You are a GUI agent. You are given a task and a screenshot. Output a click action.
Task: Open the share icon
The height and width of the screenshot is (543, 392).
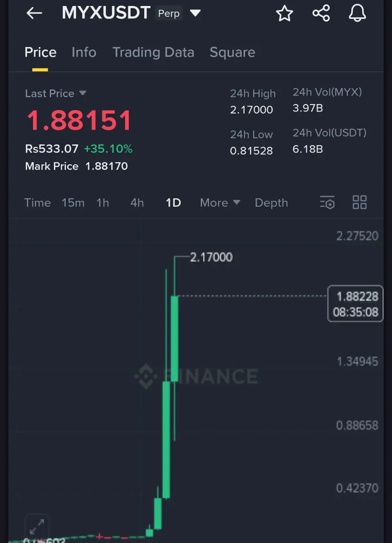[321, 13]
